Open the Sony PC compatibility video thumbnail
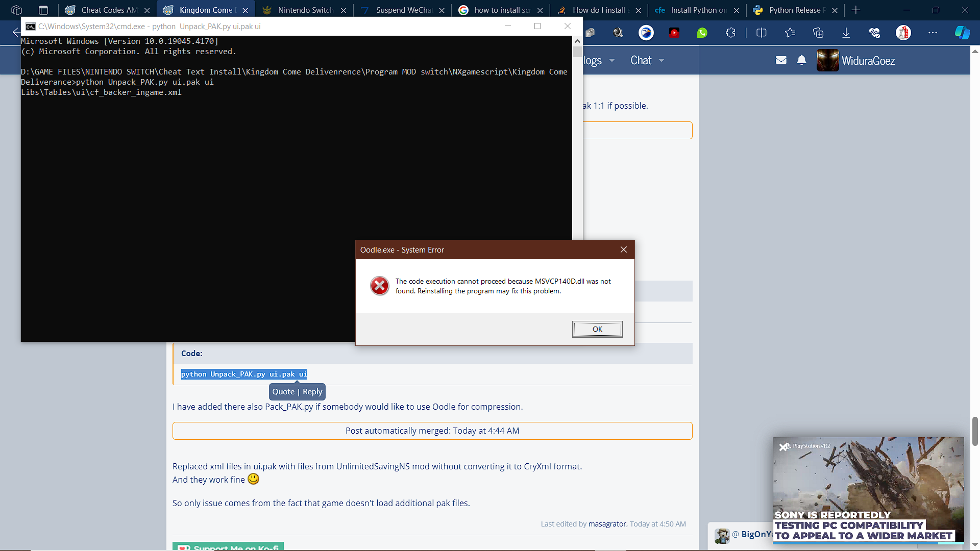The image size is (980, 551). pyautogui.click(x=868, y=490)
